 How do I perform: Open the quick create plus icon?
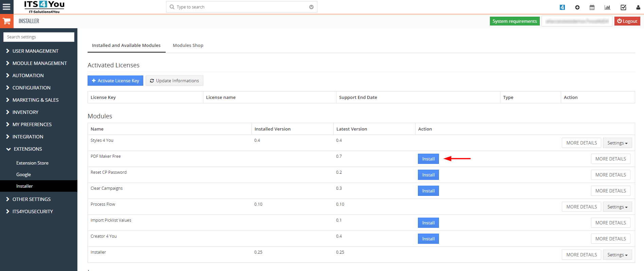tap(577, 7)
